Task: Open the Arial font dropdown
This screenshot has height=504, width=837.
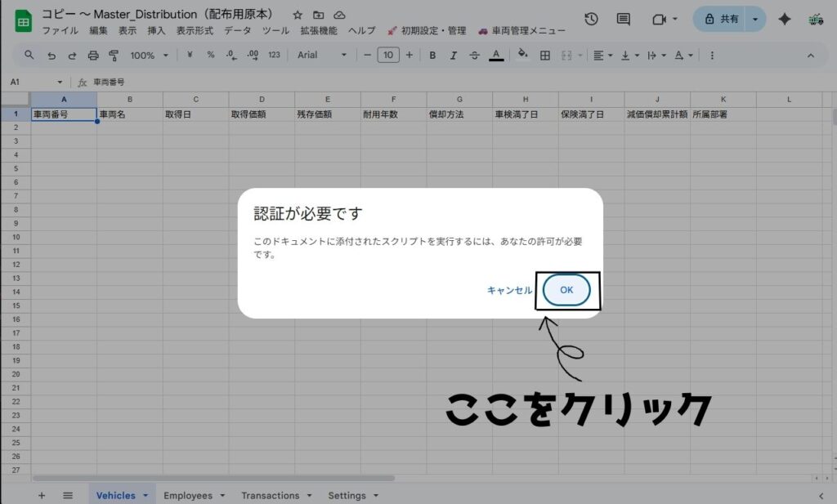Action: [322, 56]
